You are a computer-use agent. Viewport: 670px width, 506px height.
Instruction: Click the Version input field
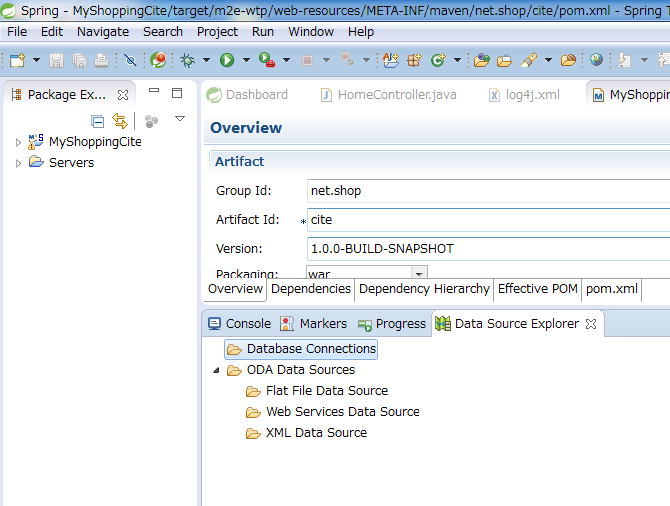click(488, 249)
